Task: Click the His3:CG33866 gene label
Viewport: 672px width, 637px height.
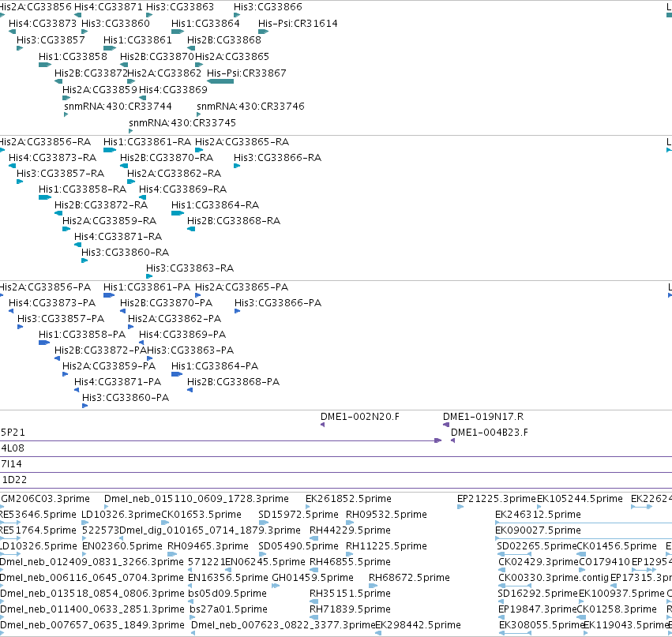Action: 268,7
